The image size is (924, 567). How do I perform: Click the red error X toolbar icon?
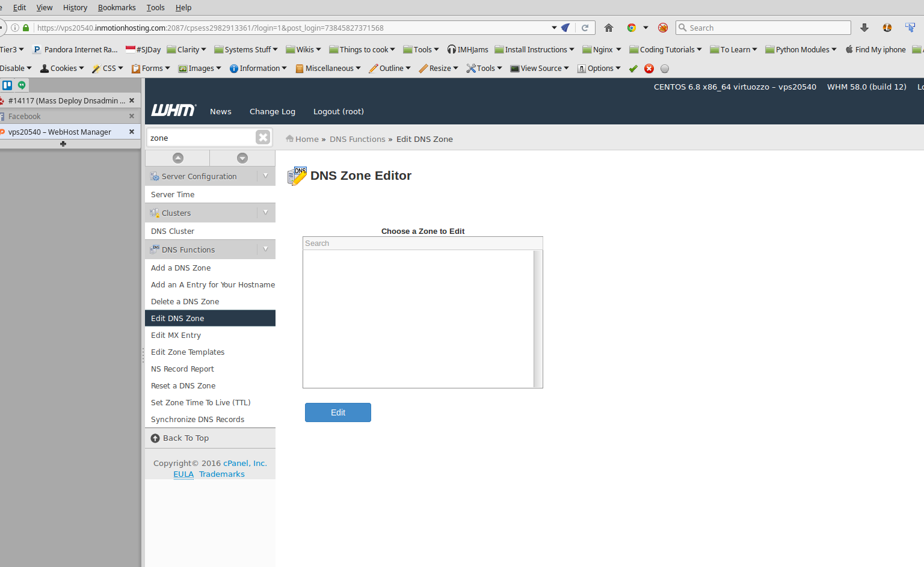tap(649, 69)
